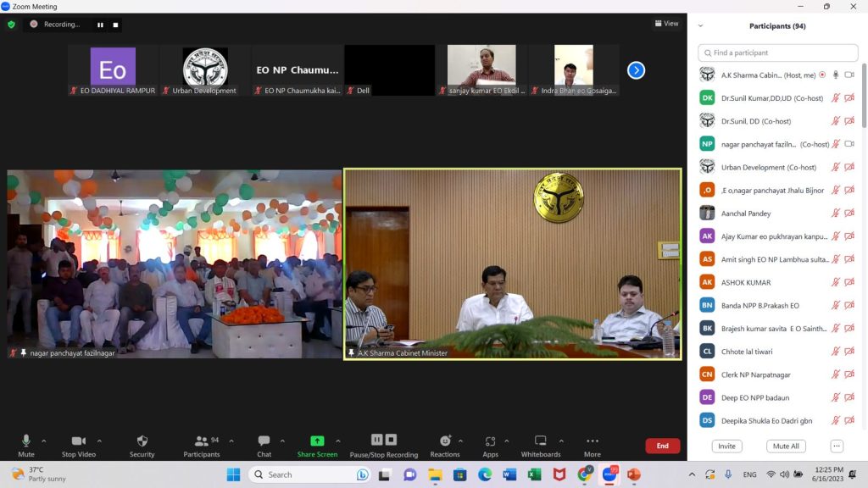Show hidden system tray icons
This screenshot has height=488, width=868.
[x=692, y=474]
